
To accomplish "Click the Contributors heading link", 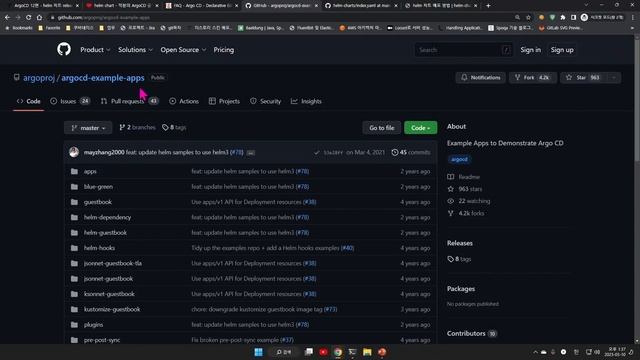I will point(471,333).
